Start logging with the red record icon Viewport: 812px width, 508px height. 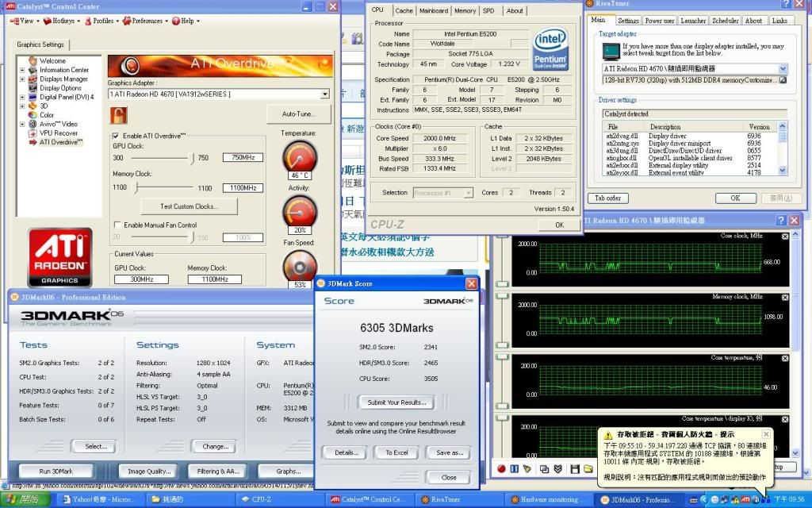click(501, 468)
